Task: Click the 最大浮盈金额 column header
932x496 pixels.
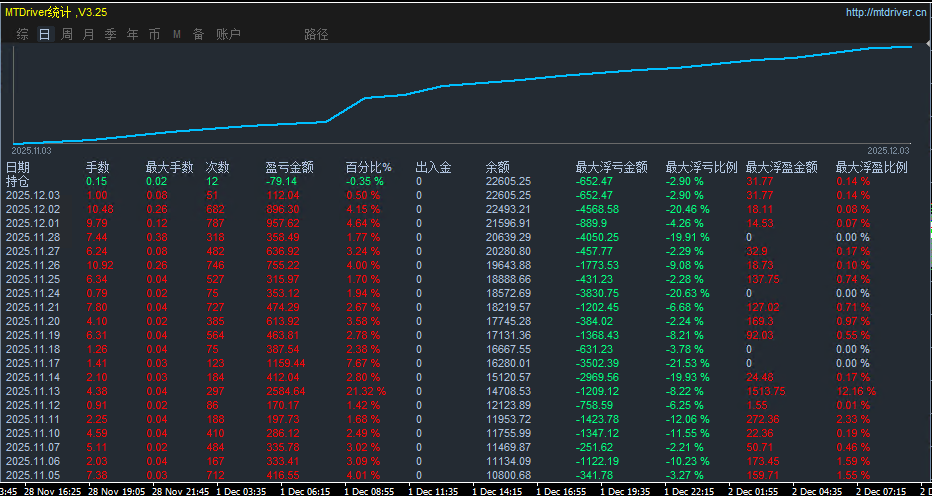Action: click(x=782, y=168)
